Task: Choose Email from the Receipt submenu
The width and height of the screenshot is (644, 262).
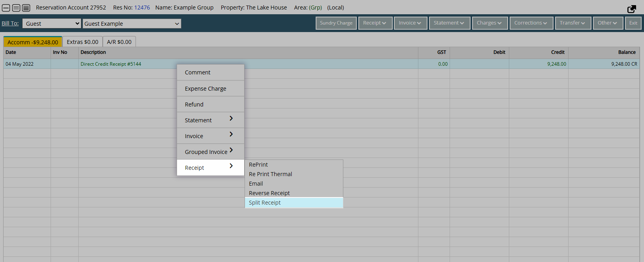Action: [x=294, y=184]
